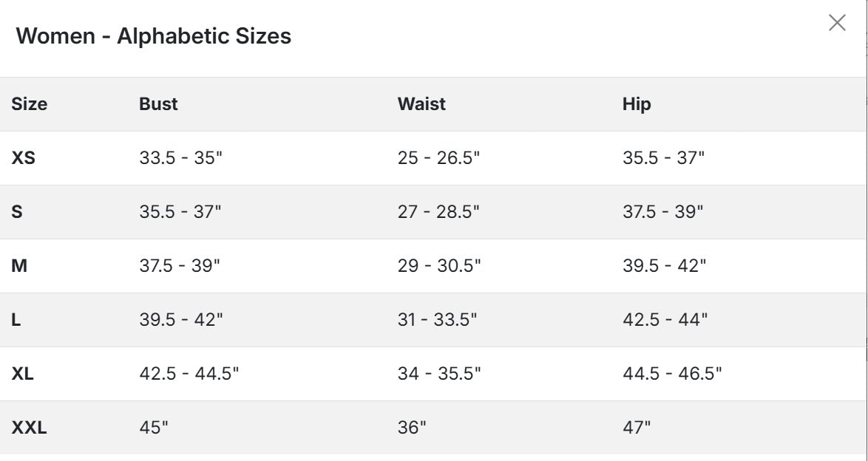868x461 pixels.
Task: Click the XS size row label
Action: tap(23, 157)
